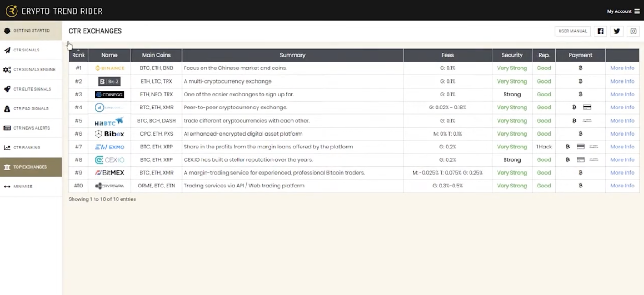
Task: Click the Binance exchange logo
Action: tap(109, 68)
